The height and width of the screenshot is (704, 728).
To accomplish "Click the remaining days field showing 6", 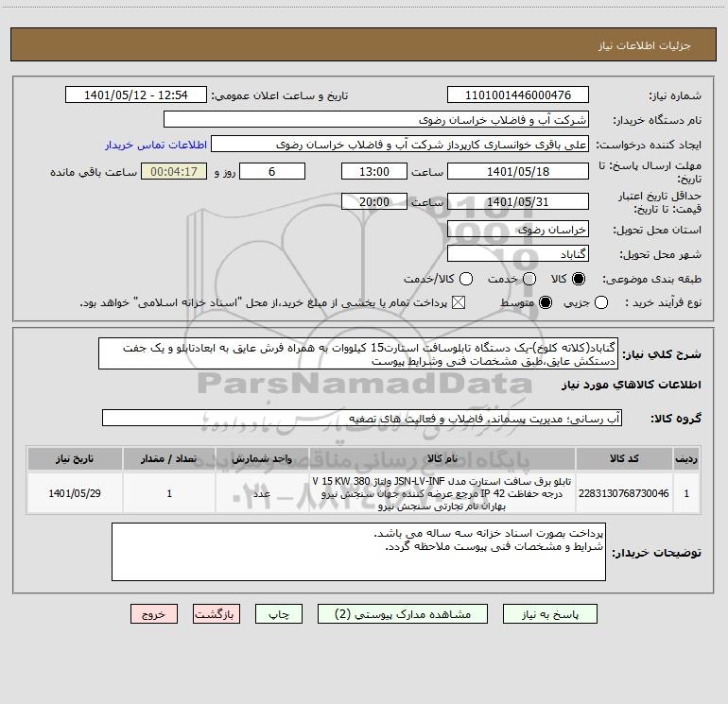I will 272,171.
